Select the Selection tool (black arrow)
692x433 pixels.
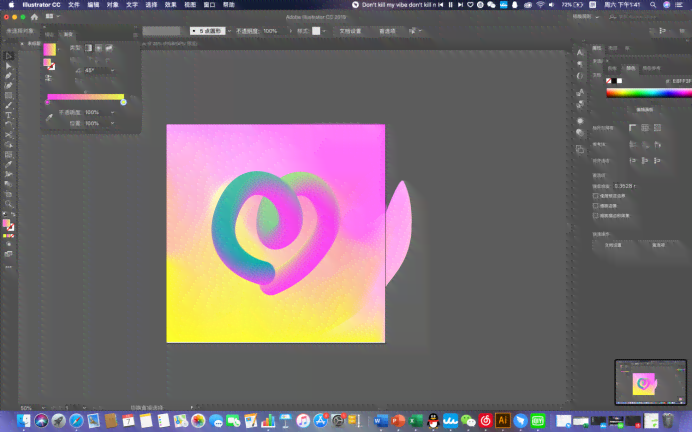8,56
